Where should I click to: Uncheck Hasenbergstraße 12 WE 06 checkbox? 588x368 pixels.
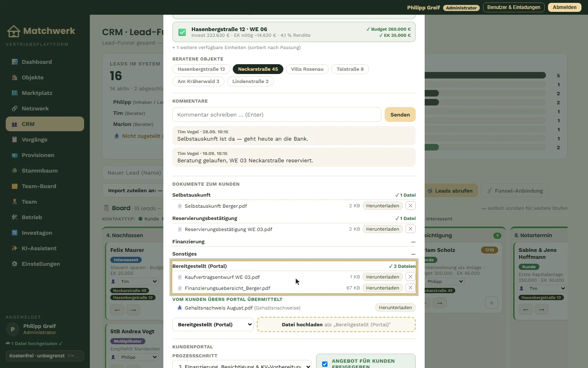point(182,32)
